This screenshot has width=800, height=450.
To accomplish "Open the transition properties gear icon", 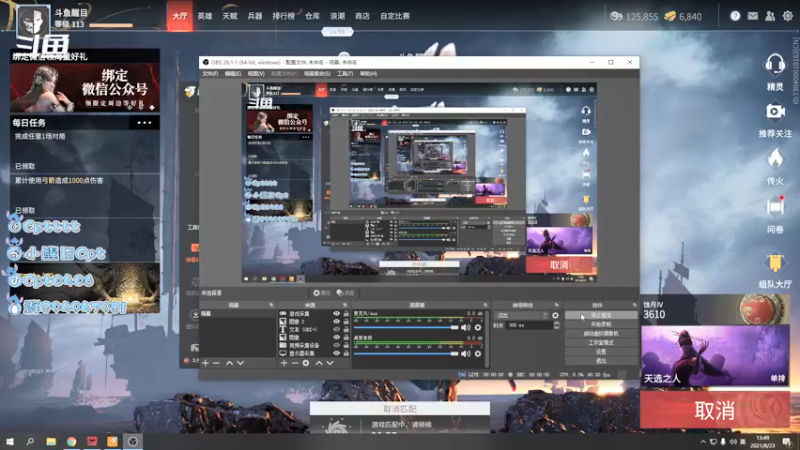I will tap(555, 316).
